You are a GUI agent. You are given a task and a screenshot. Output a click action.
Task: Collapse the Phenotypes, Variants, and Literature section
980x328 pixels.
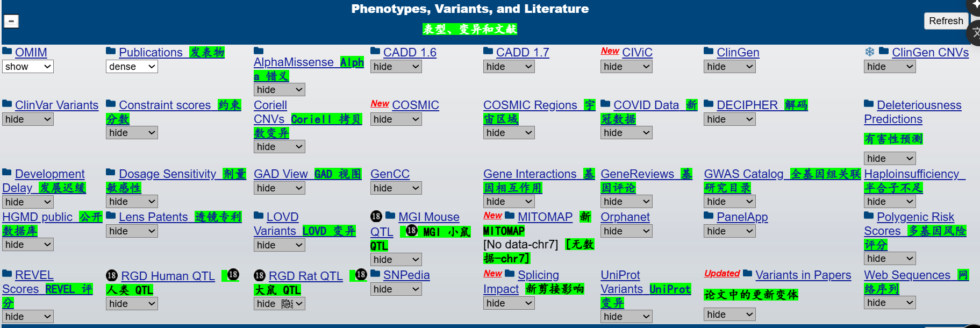(11, 21)
